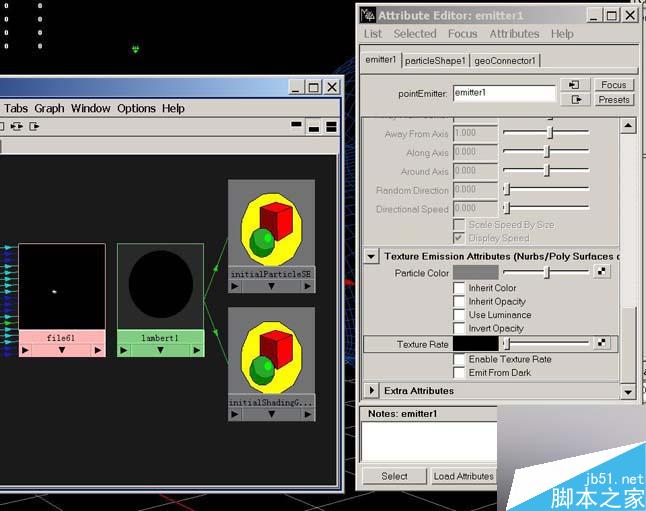Click initialShadingGroup node left arrow
This screenshot has width=646, height=511.
coord(235,414)
